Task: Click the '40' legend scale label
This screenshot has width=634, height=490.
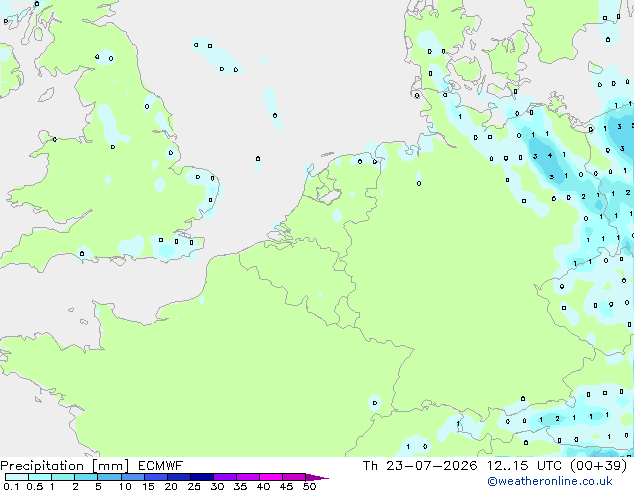Action: 263,486
